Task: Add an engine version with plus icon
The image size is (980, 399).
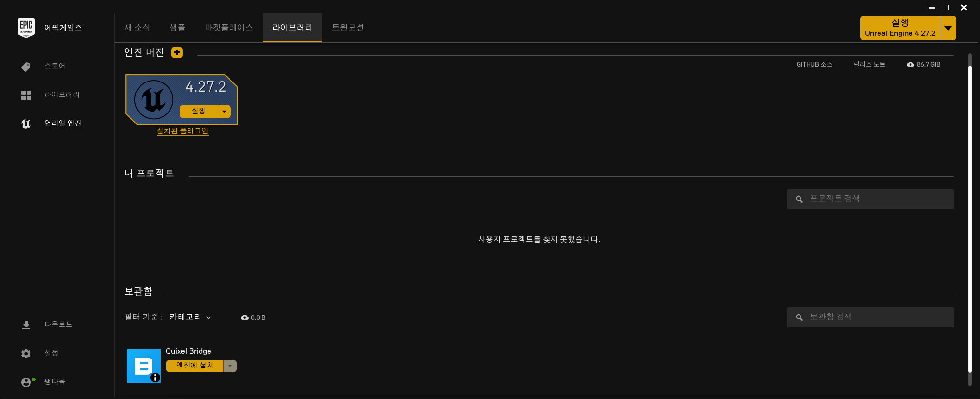Action: [x=177, y=52]
